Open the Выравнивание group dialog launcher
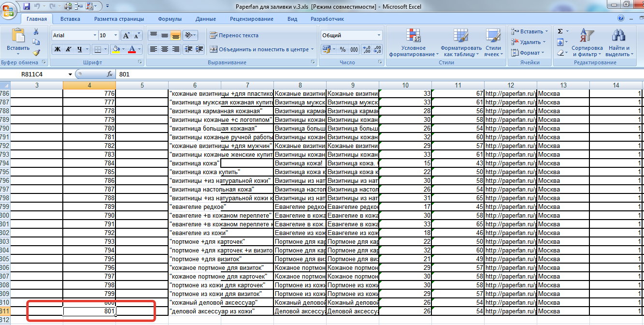 [313, 62]
